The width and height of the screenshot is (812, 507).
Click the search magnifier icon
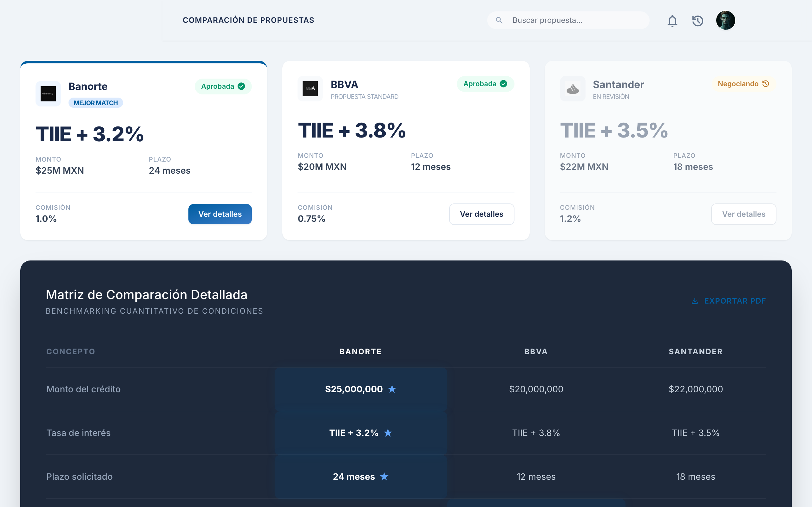tap(499, 20)
